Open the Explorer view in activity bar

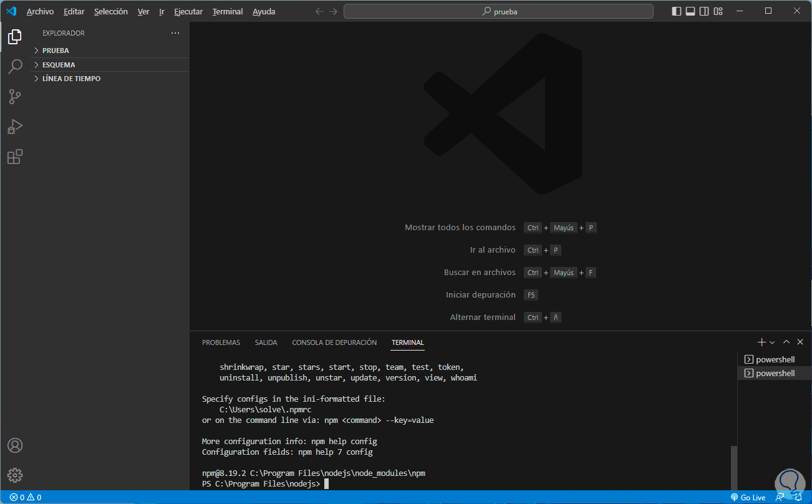click(15, 37)
